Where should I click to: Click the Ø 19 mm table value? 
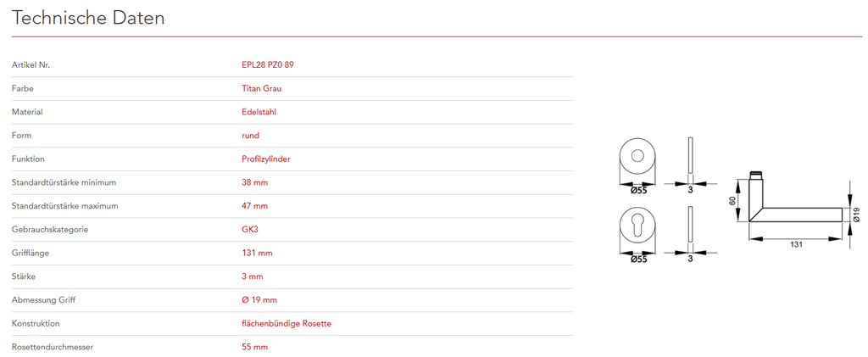pyautogui.click(x=259, y=300)
